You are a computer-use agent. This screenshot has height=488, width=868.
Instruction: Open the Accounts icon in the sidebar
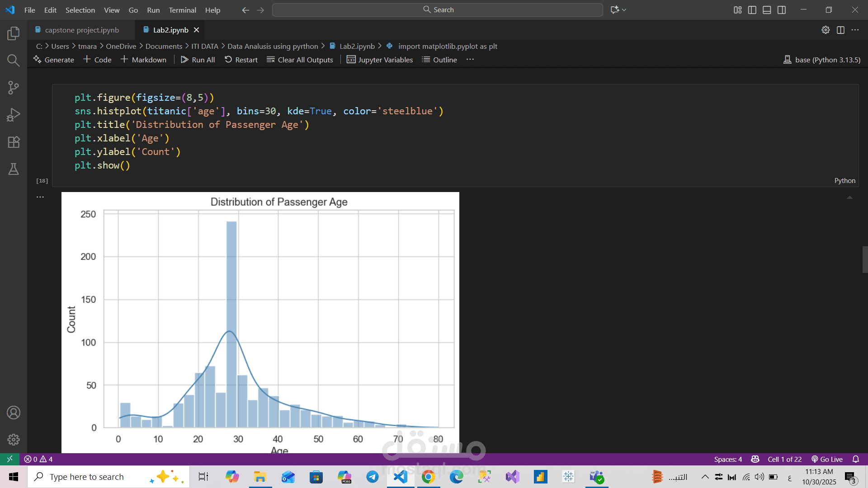click(x=13, y=412)
